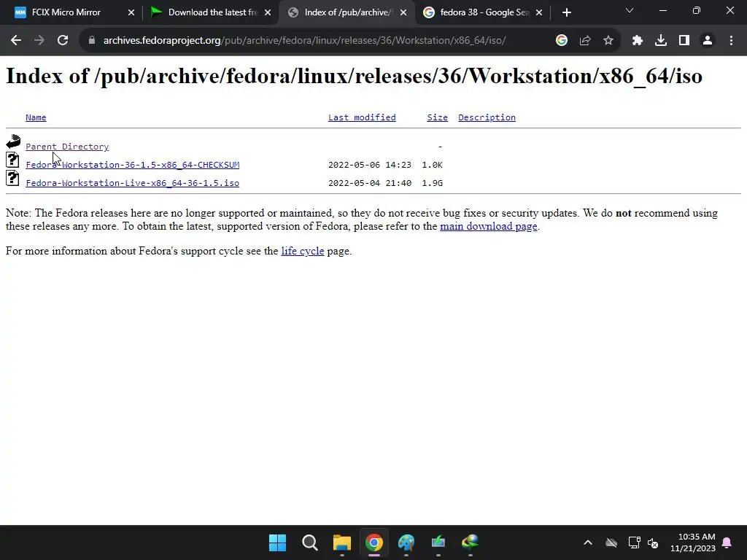This screenshot has width=747, height=560.
Task: Click the forward navigation arrow
Action: (x=39, y=41)
